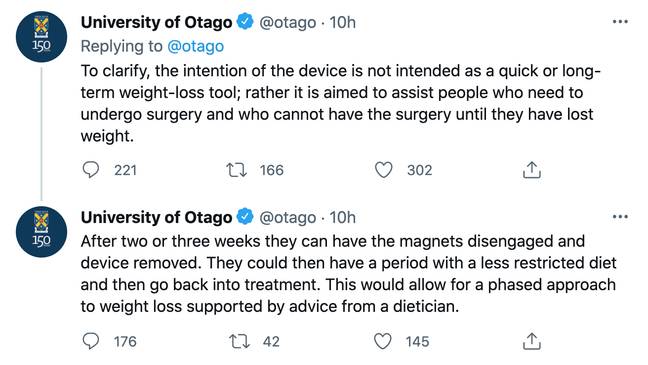Open more options menu on first tweet
Image resolution: width=648 pixels, height=365 pixels.
coord(620,21)
